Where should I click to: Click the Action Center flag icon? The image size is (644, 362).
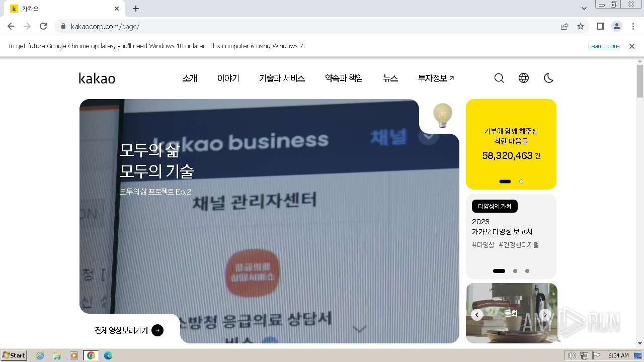[596, 355]
